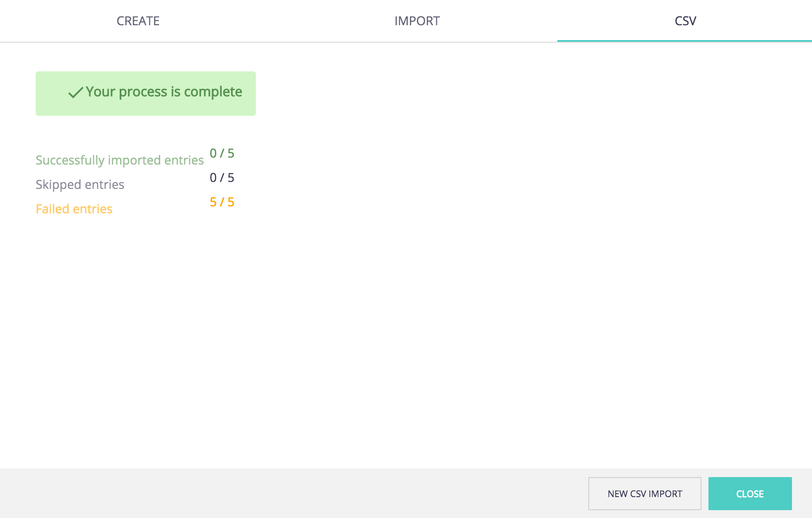Click the gray divider line under IMPORT
Image resolution: width=812 pixels, height=518 pixels.
[418, 42]
